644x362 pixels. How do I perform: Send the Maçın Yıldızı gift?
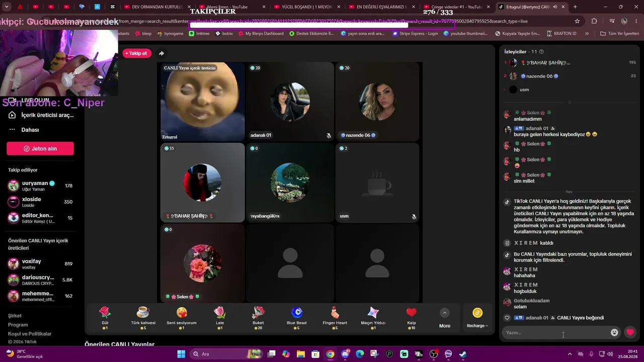coord(373,318)
